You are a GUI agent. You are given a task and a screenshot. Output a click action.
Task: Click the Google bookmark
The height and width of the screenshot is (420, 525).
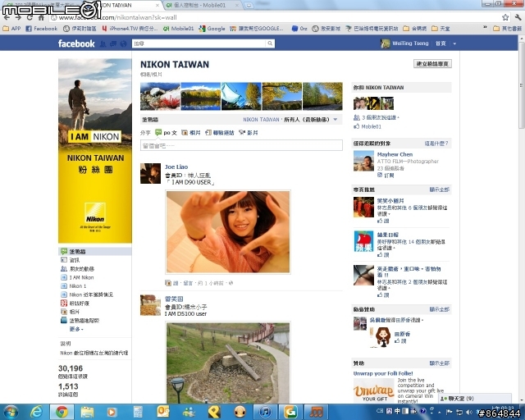(x=212, y=29)
